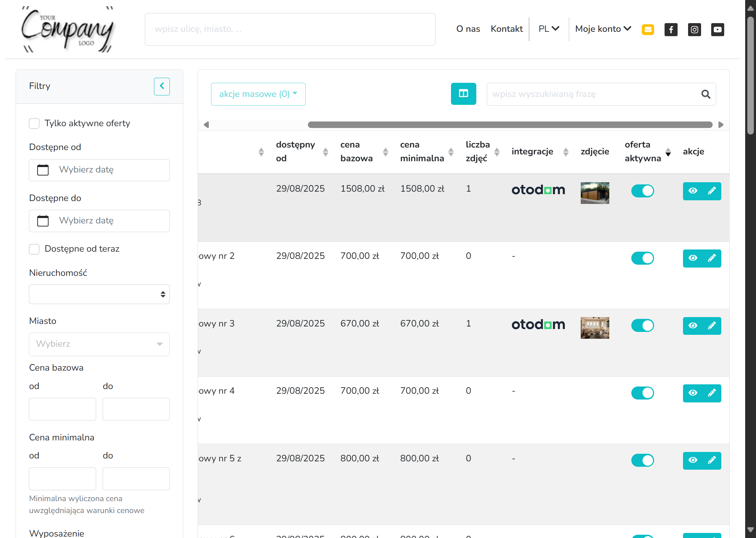This screenshot has height=538, width=756.
Task: Toggle active switch for the 'nr 5 z' offer
Action: pyautogui.click(x=643, y=460)
